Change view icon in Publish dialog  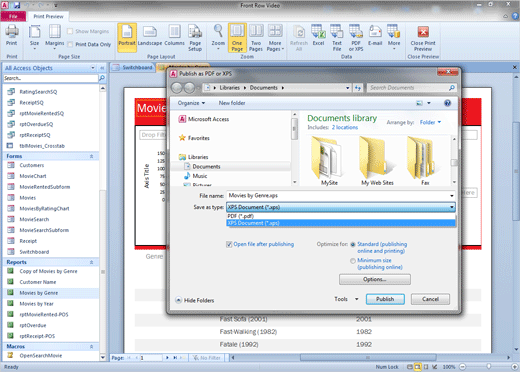(420, 103)
